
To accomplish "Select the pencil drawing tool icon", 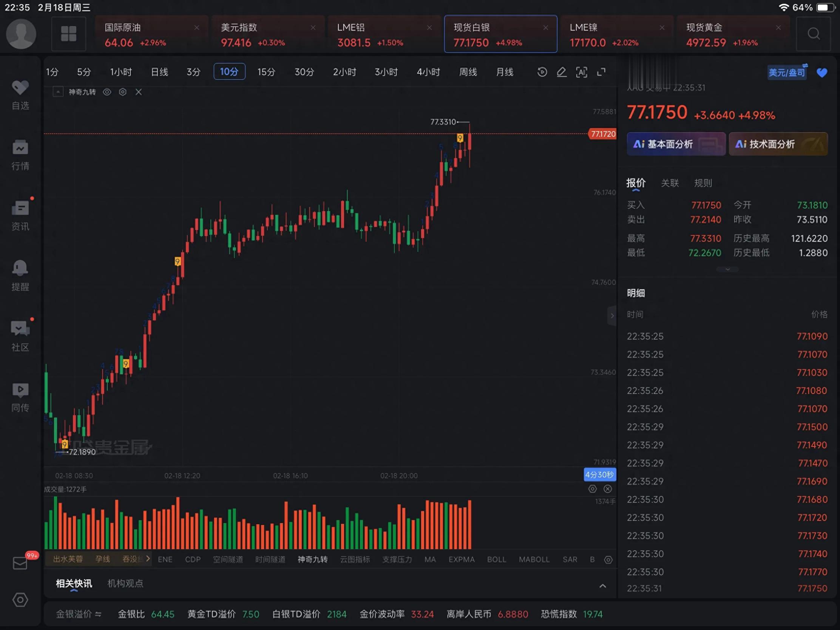I will (562, 72).
